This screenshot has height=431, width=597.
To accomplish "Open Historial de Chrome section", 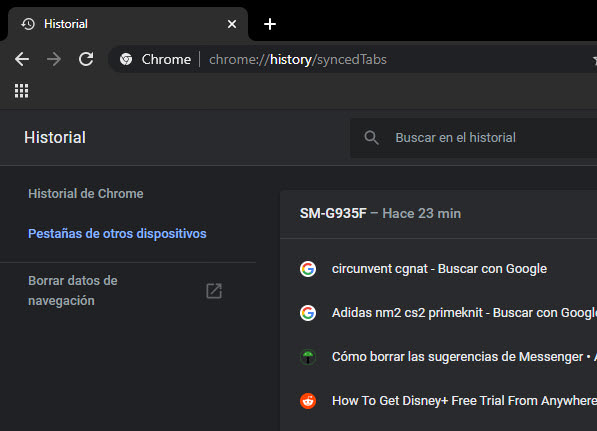I will click(86, 193).
